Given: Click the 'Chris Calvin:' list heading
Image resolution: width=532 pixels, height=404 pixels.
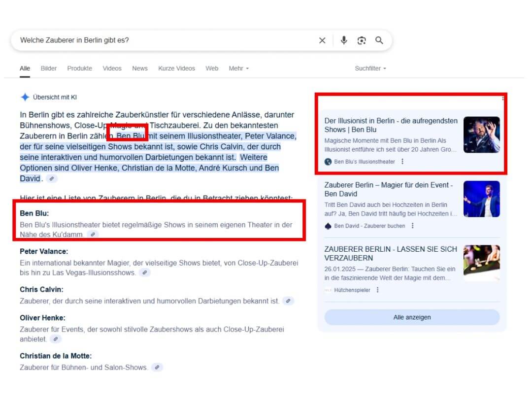Looking at the screenshot, I should [41, 289].
